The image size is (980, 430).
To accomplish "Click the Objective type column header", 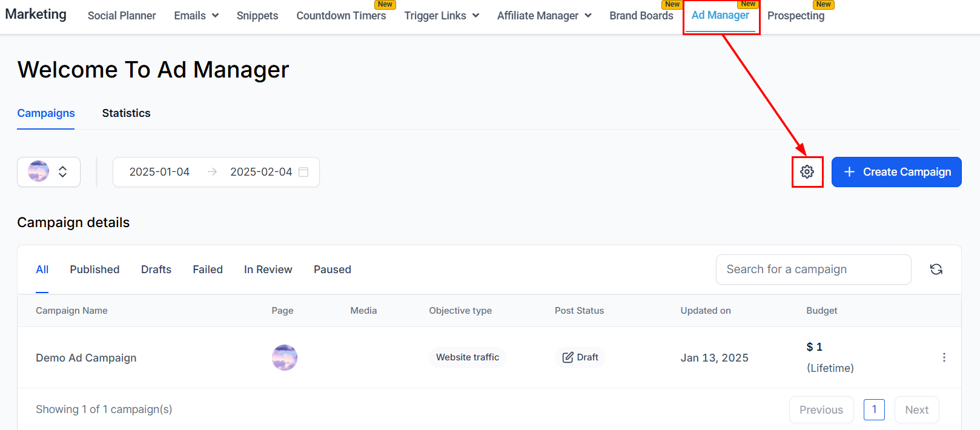I will [460, 311].
